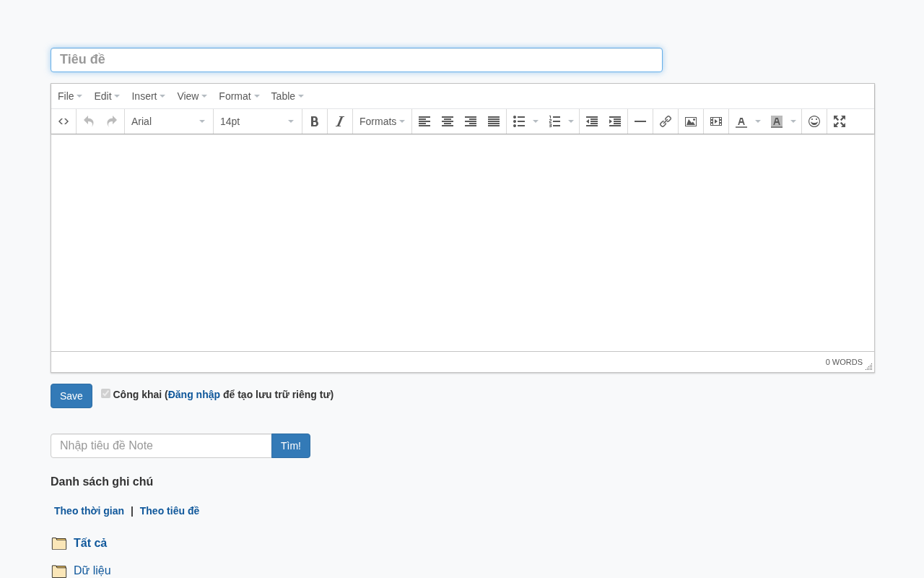Open the Table menu
Screen dimensions: 924x578
[287, 96]
